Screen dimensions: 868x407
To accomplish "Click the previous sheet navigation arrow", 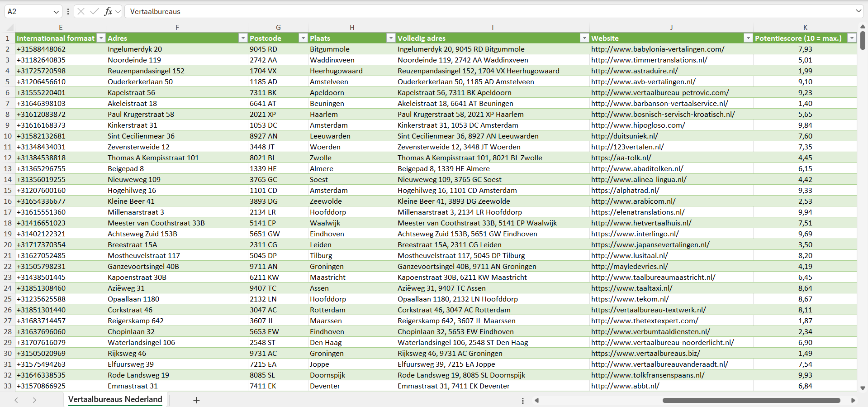I will [16, 400].
